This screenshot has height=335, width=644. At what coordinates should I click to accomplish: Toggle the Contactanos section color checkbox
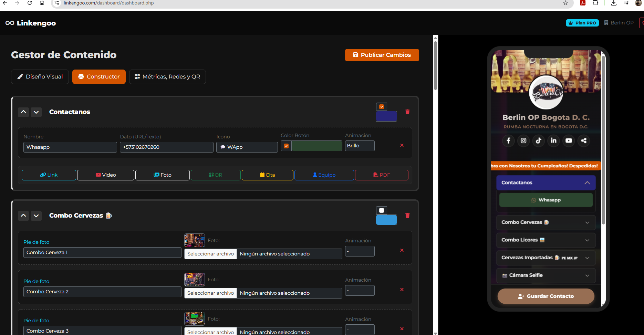click(x=382, y=107)
